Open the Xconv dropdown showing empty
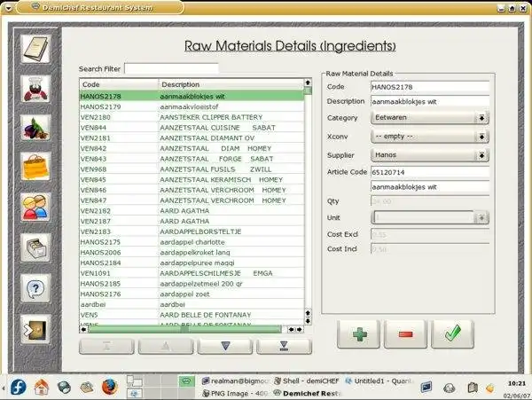Screen dimensions: 532x400 click(430, 137)
